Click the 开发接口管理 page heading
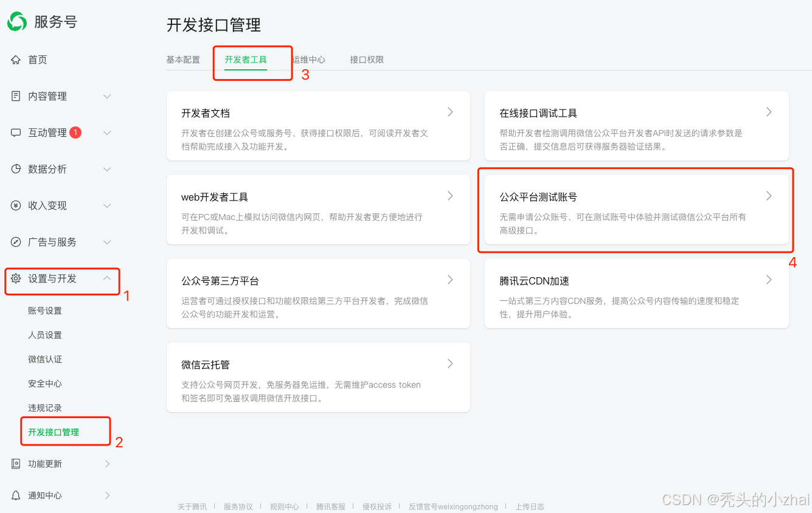Viewport: 812px width, 513px height. tap(213, 25)
